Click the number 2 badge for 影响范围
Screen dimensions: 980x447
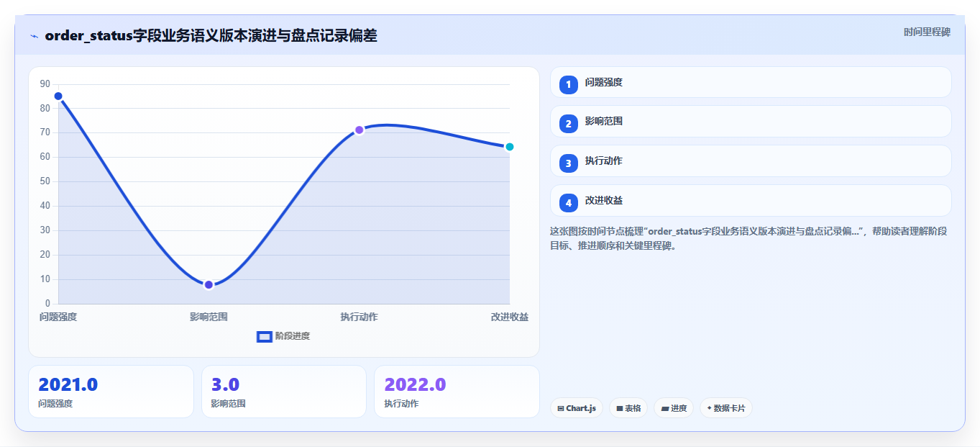(568, 124)
